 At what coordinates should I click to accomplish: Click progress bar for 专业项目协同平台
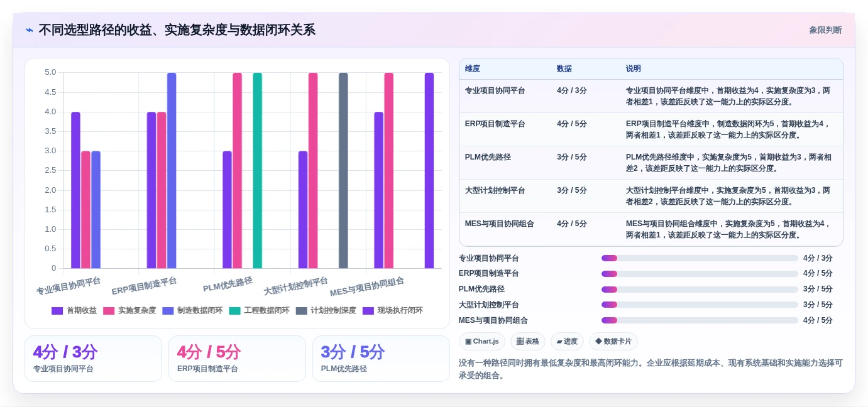point(700,258)
